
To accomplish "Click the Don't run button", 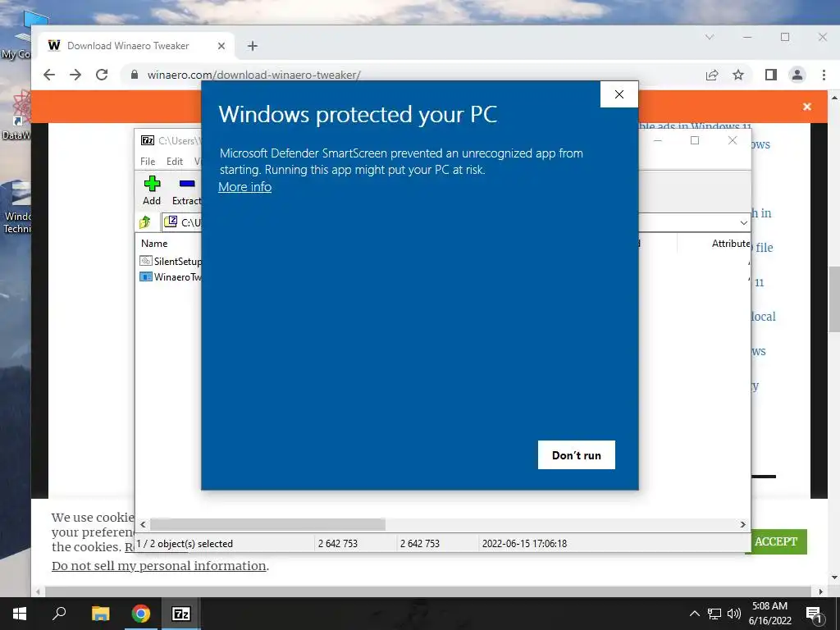I will pyautogui.click(x=577, y=454).
